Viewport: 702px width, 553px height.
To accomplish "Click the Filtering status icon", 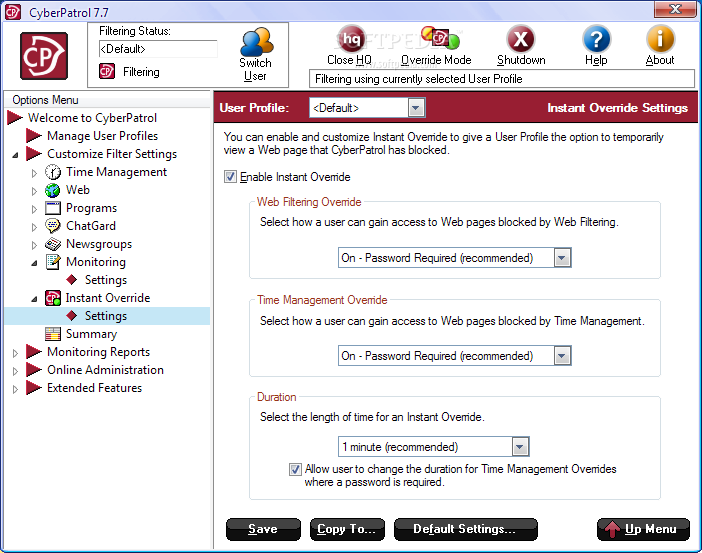I will 107,71.
